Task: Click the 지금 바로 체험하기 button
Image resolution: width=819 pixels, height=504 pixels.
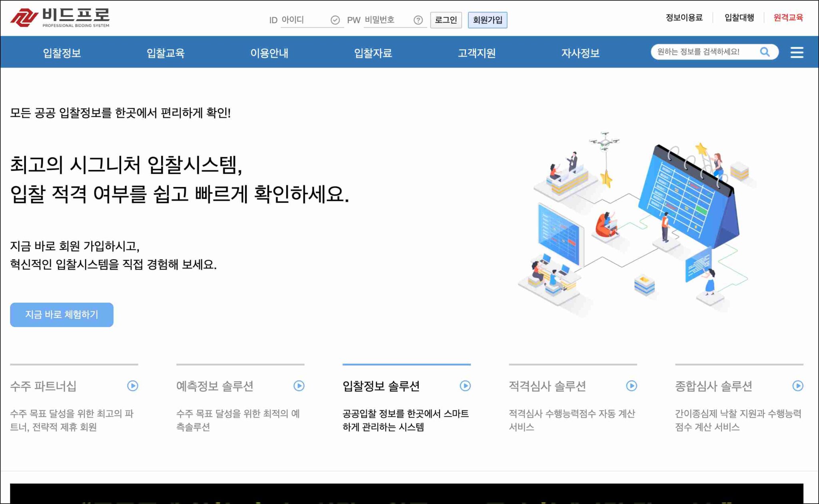Action: (x=62, y=315)
